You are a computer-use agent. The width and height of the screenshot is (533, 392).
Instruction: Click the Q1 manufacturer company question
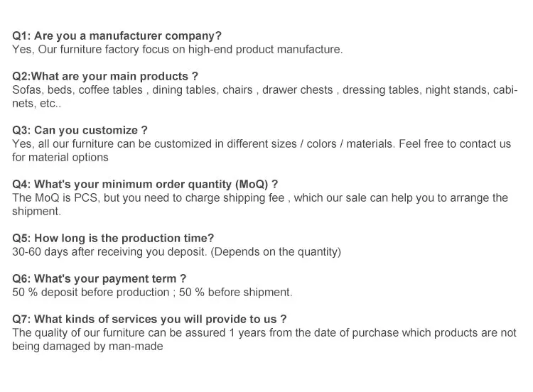point(117,36)
